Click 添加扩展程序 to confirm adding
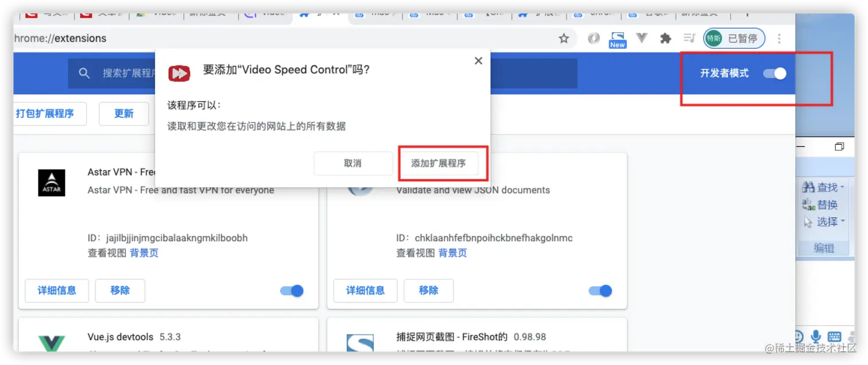The height and width of the screenshot is (365, 868). (x=439, y=163)
